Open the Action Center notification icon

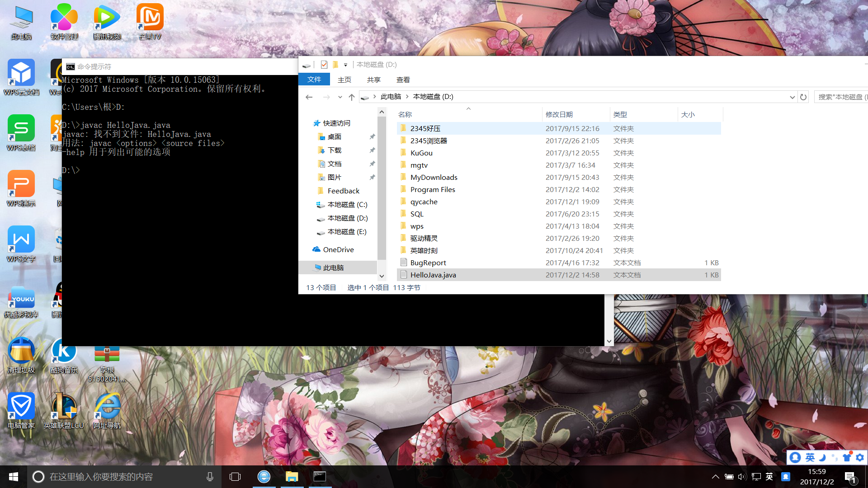pos(850,477)
